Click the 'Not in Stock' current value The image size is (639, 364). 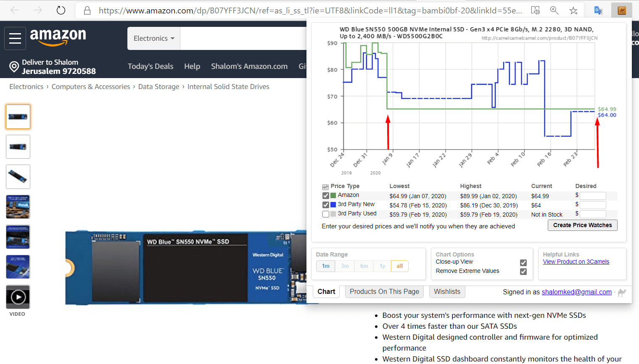point(547,215)
